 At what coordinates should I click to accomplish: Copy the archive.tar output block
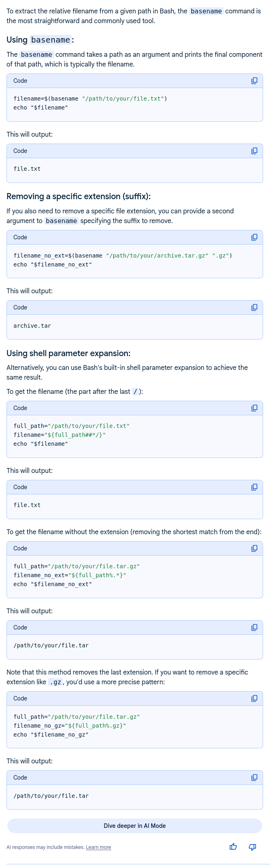[254, 307]
